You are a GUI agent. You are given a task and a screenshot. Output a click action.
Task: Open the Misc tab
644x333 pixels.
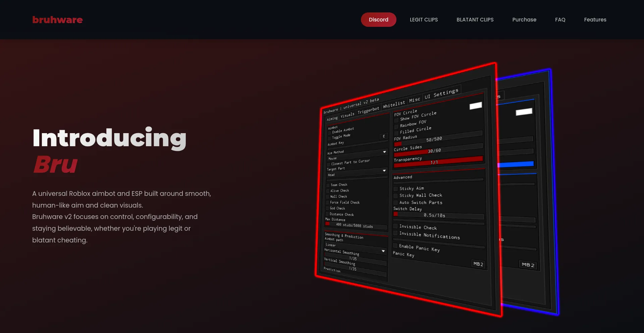pyautogui.click(x=415, y=100)
